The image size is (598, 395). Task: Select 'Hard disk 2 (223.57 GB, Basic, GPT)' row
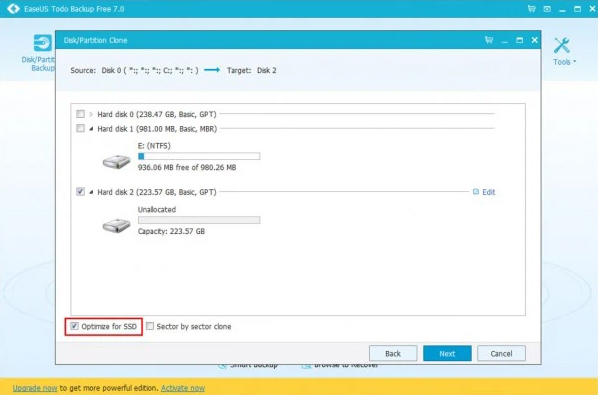[157, 192]
